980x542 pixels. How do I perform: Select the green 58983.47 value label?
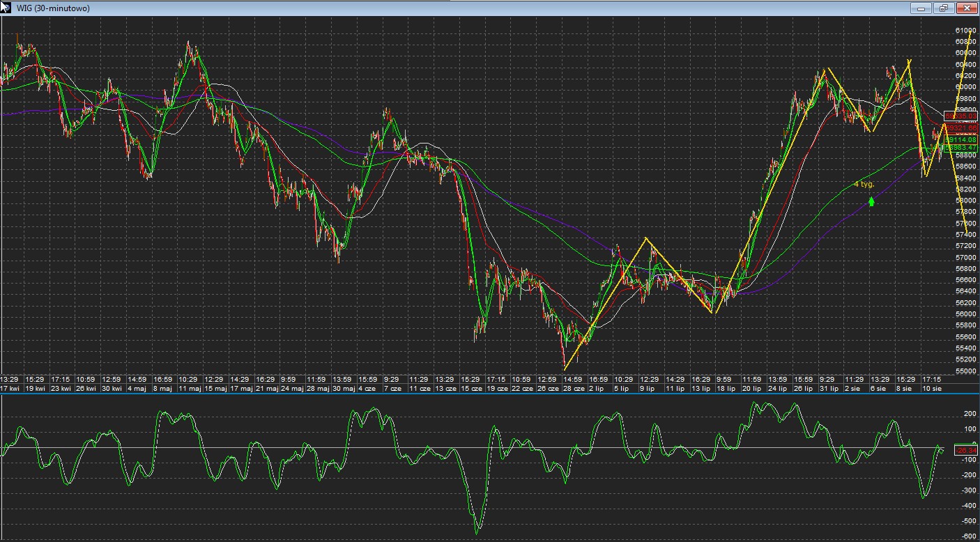pyautogui.click(x=960, y=148)
